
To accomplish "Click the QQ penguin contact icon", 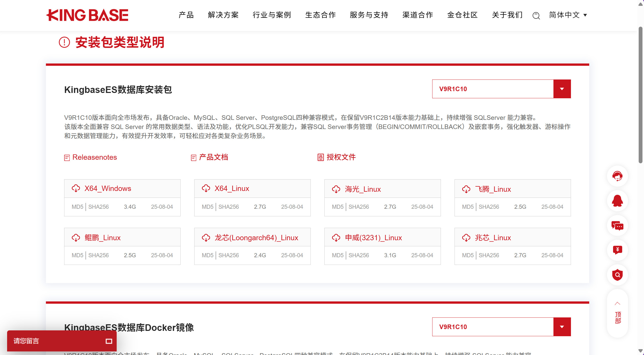I will click(617, 201).
